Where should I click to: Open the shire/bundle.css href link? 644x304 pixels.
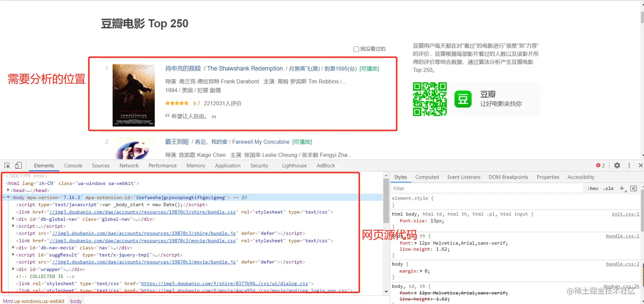(x=143, y=212)
